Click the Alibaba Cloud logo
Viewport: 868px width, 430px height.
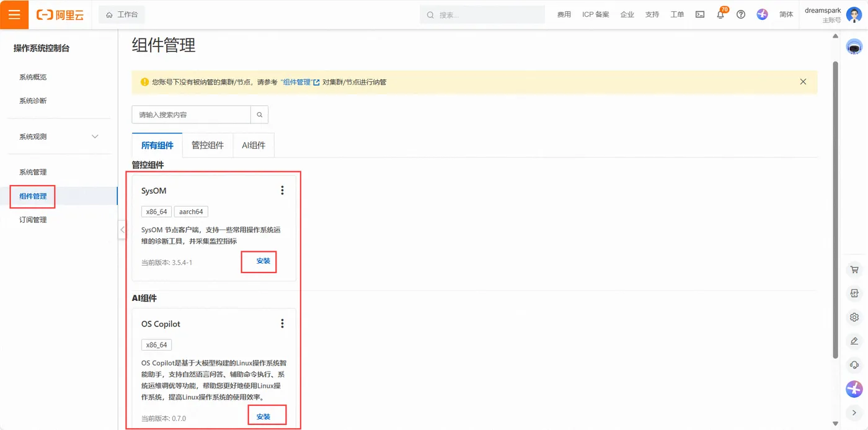click(60, 15)
